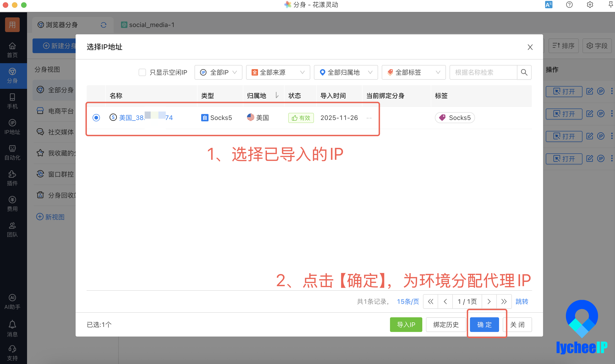Screen dimensions: 615x364
Task: Expand the 全部IP dropdown
Action: click(218, 72)
